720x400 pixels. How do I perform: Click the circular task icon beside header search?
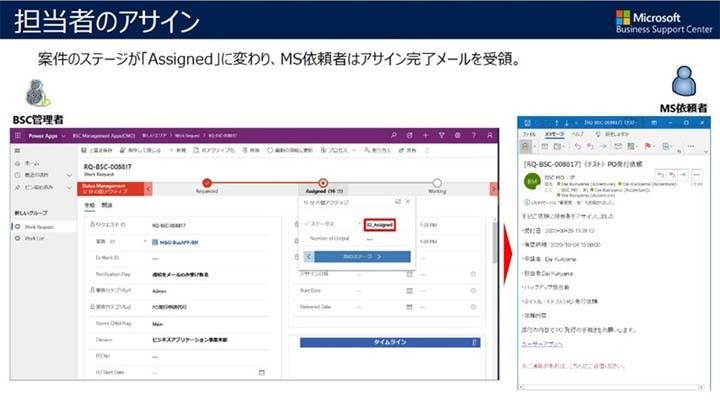(x=410, y=135)
